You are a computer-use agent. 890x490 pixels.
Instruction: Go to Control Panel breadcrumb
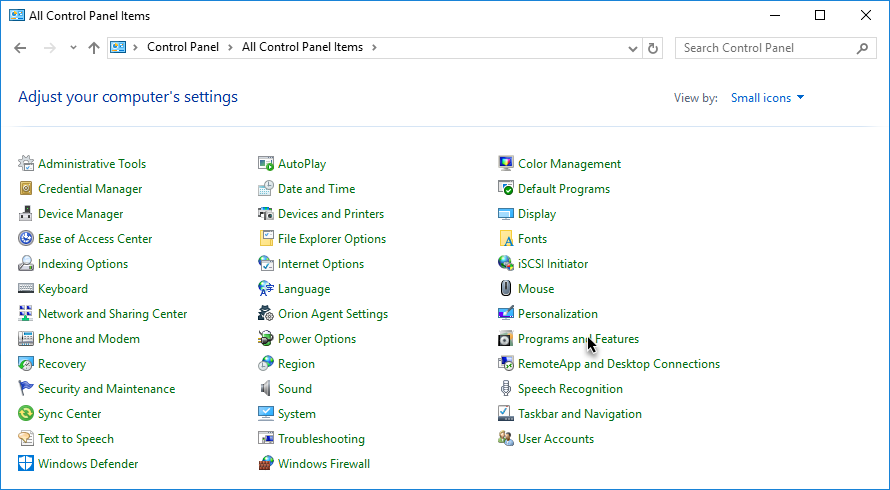tap(183, 47)
